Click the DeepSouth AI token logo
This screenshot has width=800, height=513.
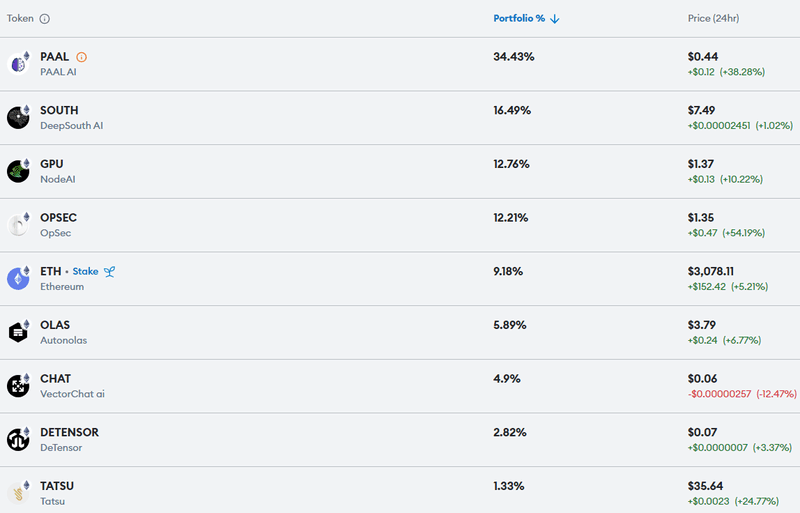pyautogui.click(x=18, y=117)
